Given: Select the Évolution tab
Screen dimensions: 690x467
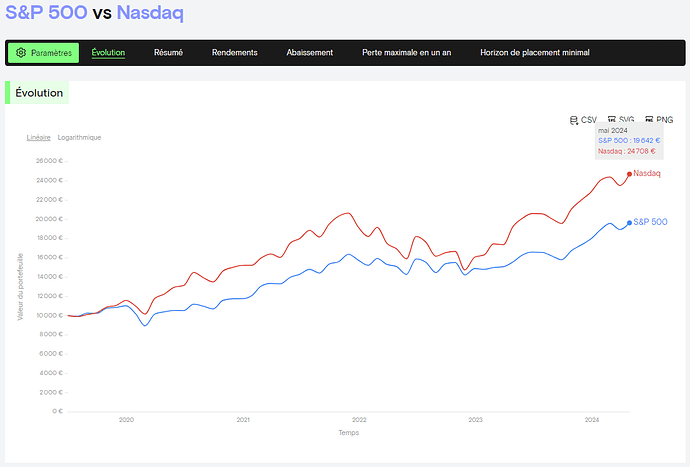Looking at the screenshot, I should click(108, 53).
